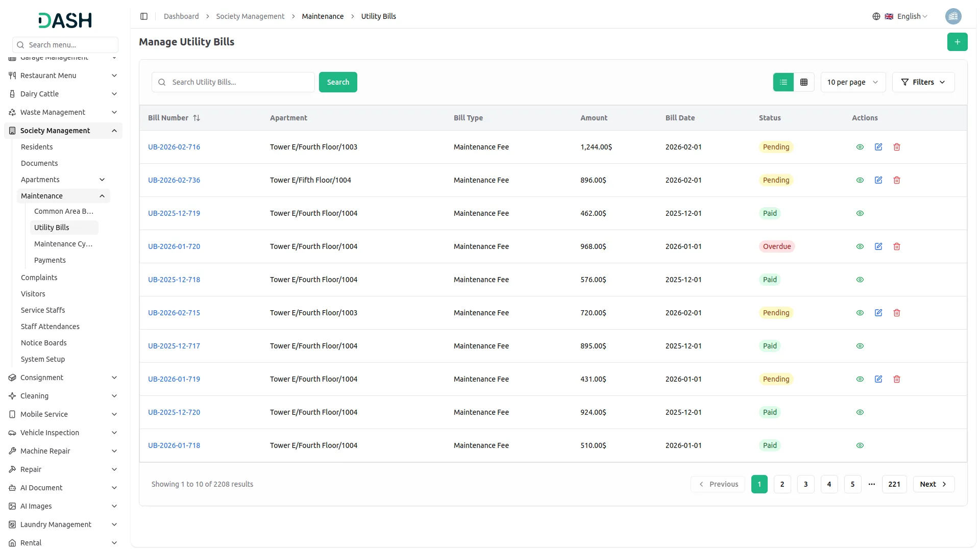This screenshot has height=551, width=980.
Task: Click the green plus add bill button
Action: (957, 42)
